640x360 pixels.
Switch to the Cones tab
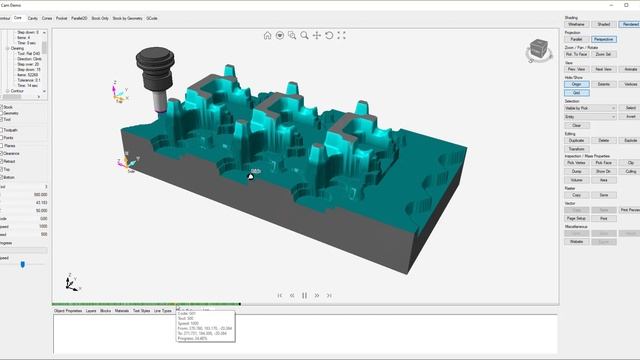(47, 18)
